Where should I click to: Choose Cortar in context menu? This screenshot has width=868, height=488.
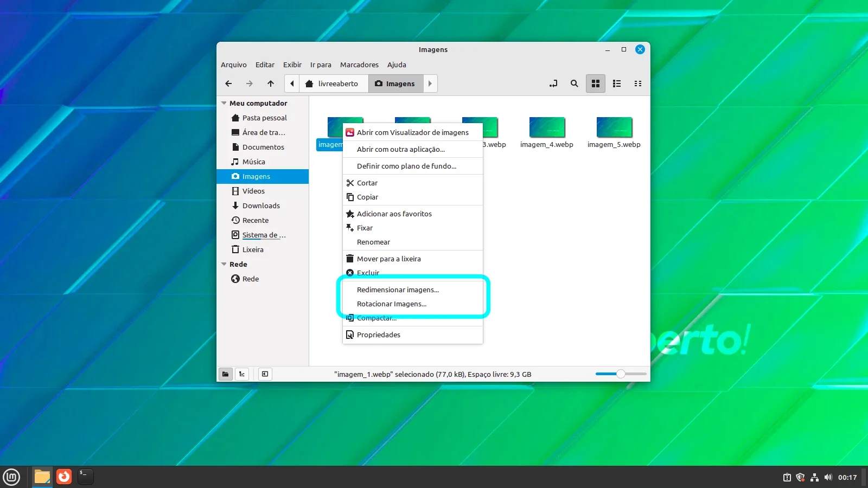click(413, 183)
